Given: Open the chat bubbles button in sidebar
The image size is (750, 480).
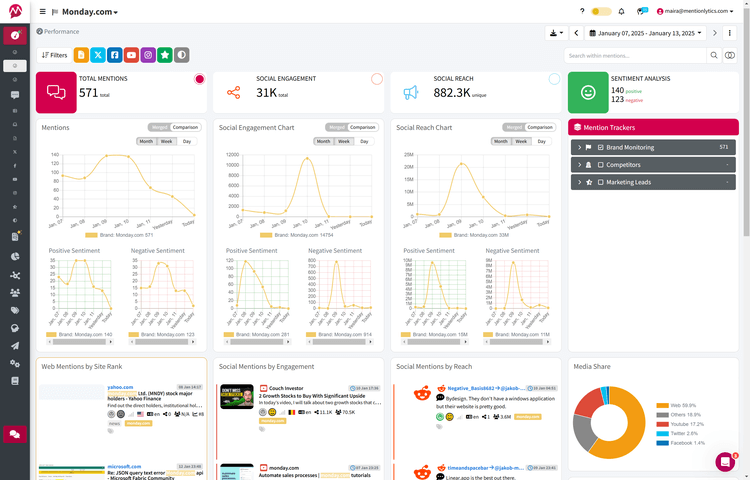Looking at the screenshot, I should point(15,434).
